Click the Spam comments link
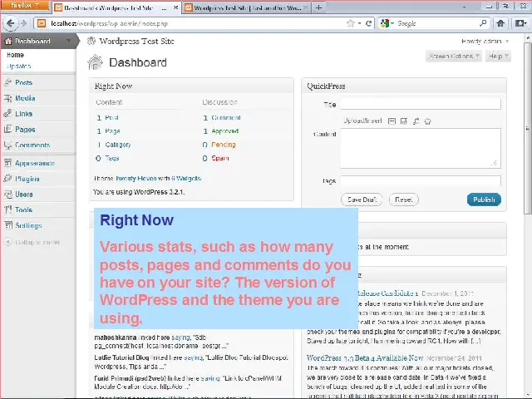Screen dimensions: 532x399 tap(219, 158)
